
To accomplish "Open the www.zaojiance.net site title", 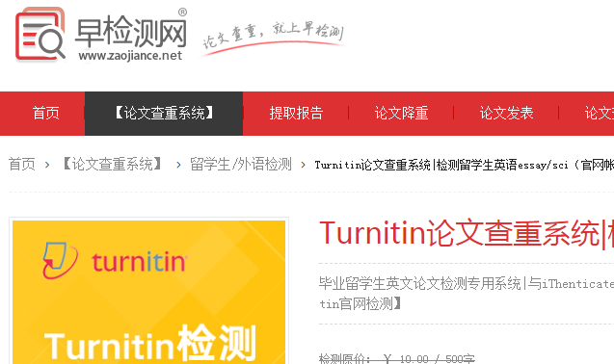I will [x=130, y=56].
